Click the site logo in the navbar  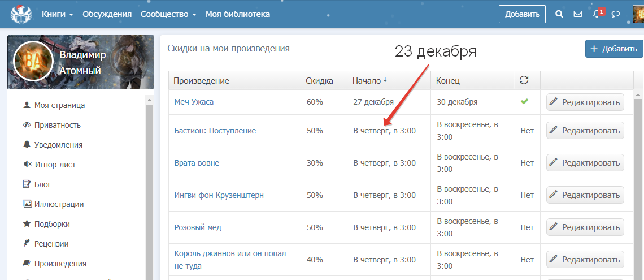pos(21,14)
